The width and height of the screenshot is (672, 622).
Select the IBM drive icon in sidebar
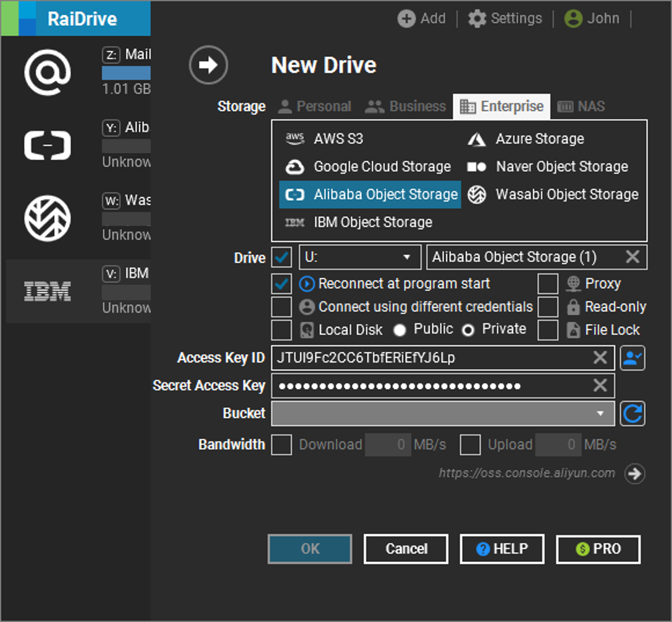coord(48,292)
